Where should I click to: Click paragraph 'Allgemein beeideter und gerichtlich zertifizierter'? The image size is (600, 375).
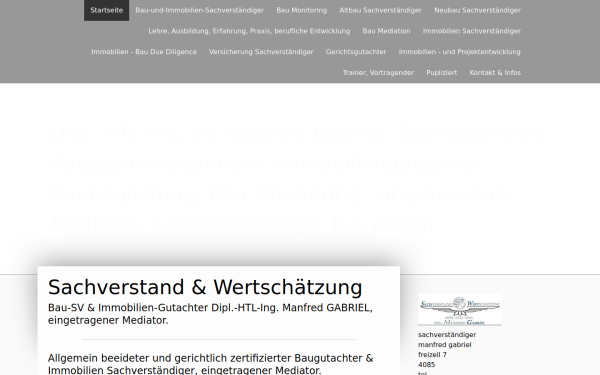210,364
